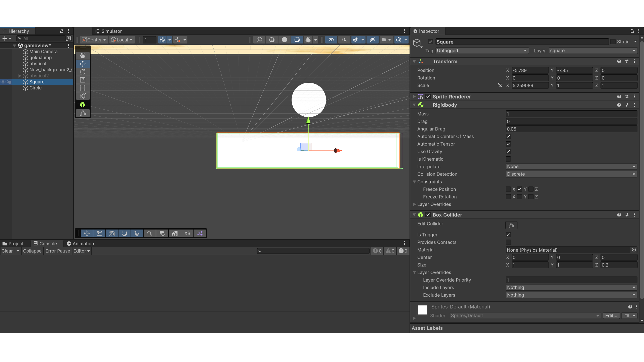Switch to the Animation tab
Screen dimensions: 644x362
coord(80,244)
